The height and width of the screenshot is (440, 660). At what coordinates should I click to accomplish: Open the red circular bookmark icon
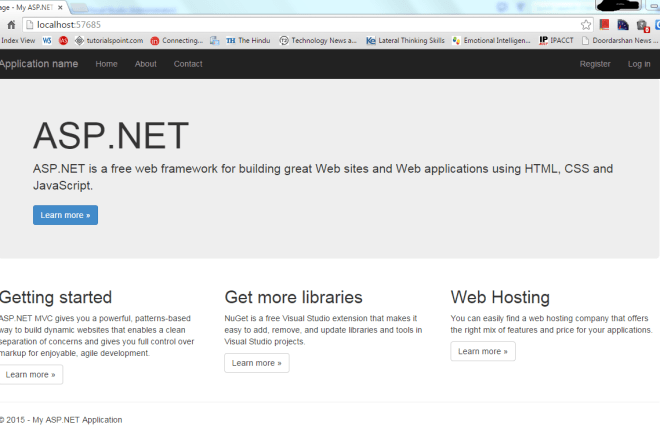coord(63,40)
